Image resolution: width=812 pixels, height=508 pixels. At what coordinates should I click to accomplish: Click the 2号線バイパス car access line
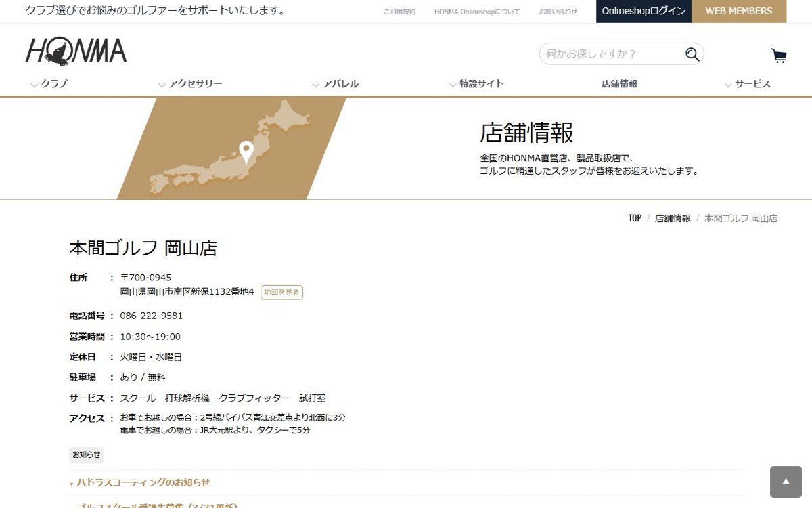click(233, 417)
